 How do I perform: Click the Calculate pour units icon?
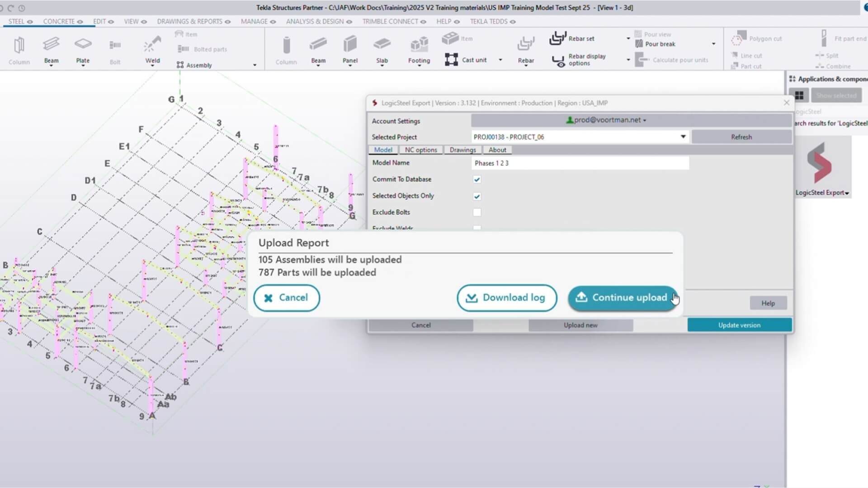642,60
